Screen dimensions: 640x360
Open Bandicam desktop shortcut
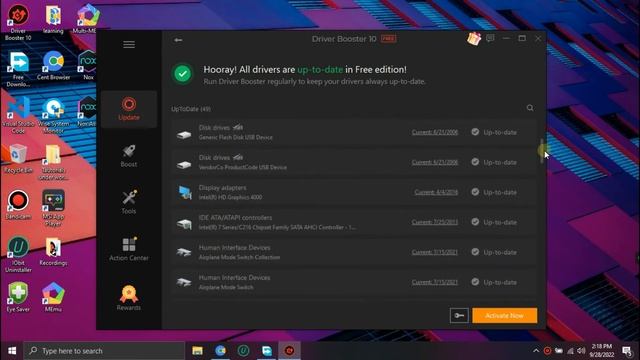(x=18, y=205)
